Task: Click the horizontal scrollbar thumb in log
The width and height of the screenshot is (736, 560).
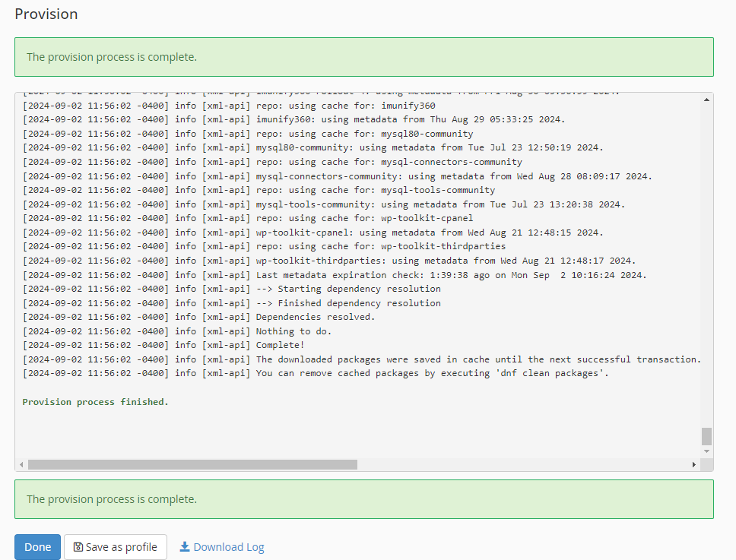Action: (x=192, y=464)
